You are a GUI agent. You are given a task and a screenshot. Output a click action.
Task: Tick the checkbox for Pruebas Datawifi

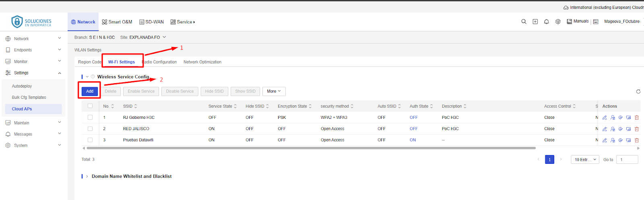tap(90, 140)
